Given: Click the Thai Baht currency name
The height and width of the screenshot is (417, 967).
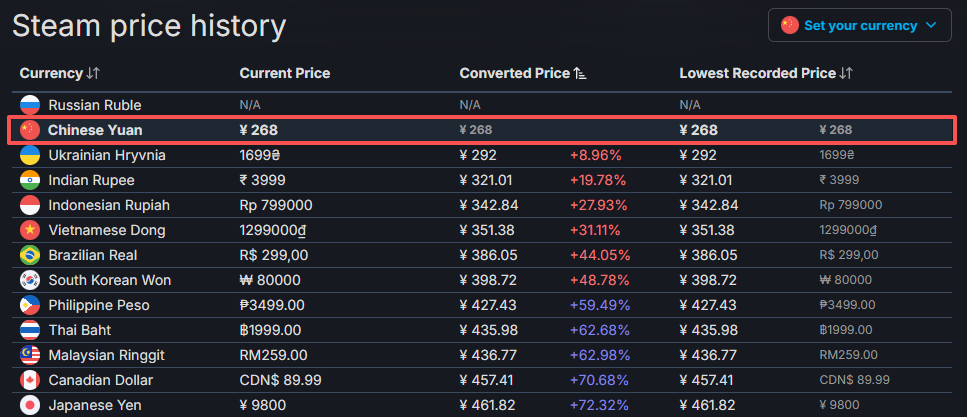Looking at the screenshot, I should (79, 330).
